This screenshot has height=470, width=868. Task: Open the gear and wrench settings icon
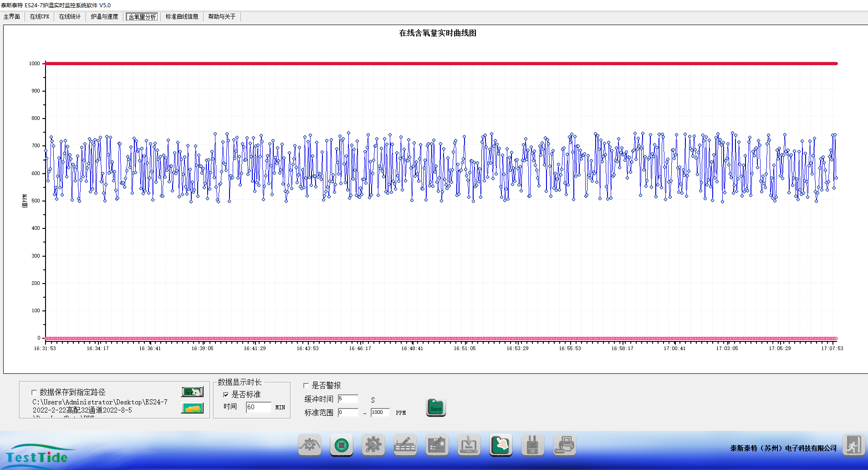coord(373,445)
